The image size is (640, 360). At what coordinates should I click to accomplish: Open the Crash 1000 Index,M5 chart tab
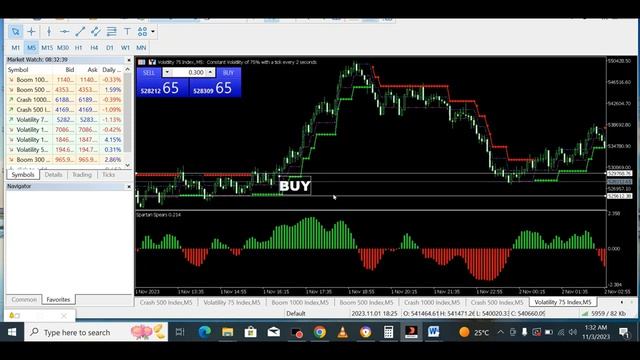[x=432, y=302]
